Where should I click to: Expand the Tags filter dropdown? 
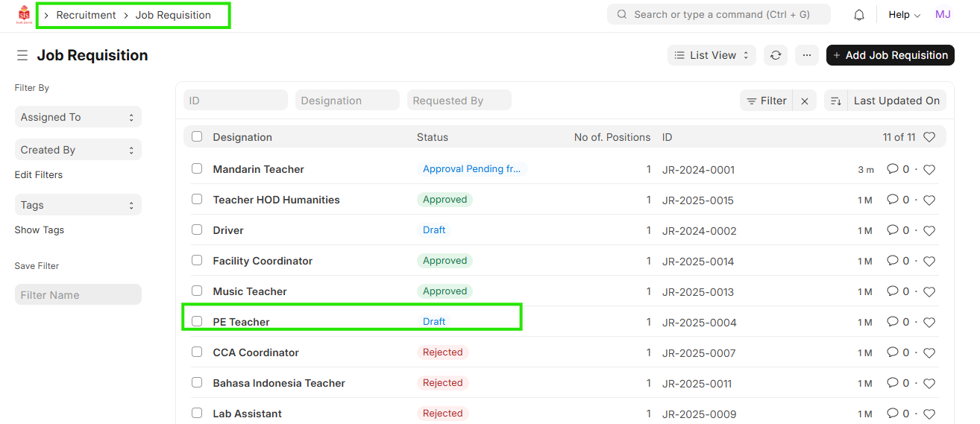(78, 205)
